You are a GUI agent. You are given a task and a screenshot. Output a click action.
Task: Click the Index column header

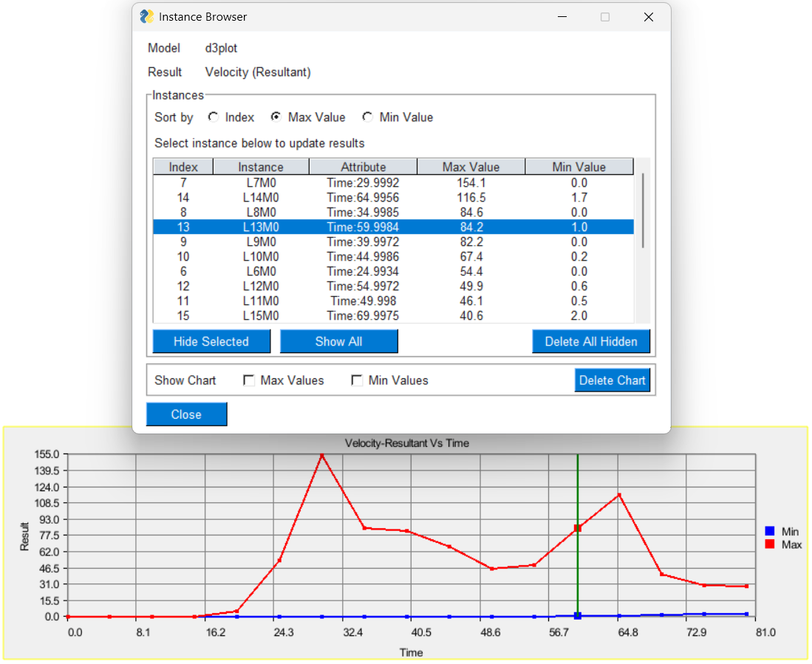[x=183, y=167]
